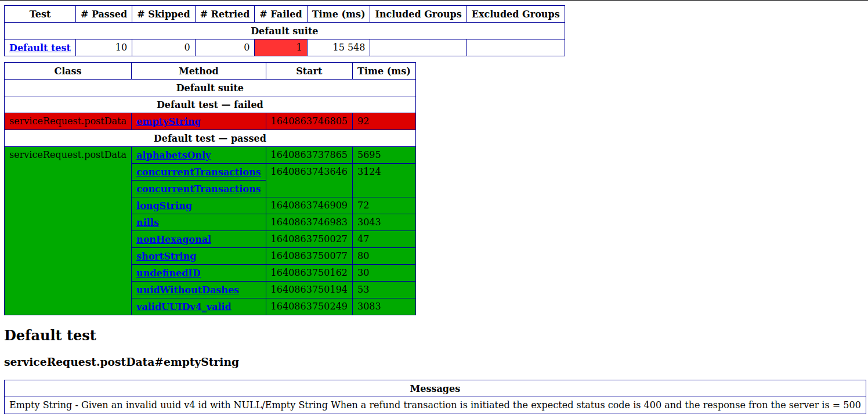Open the nills test method link
The image size is (868, 414).
pos(147,222)
